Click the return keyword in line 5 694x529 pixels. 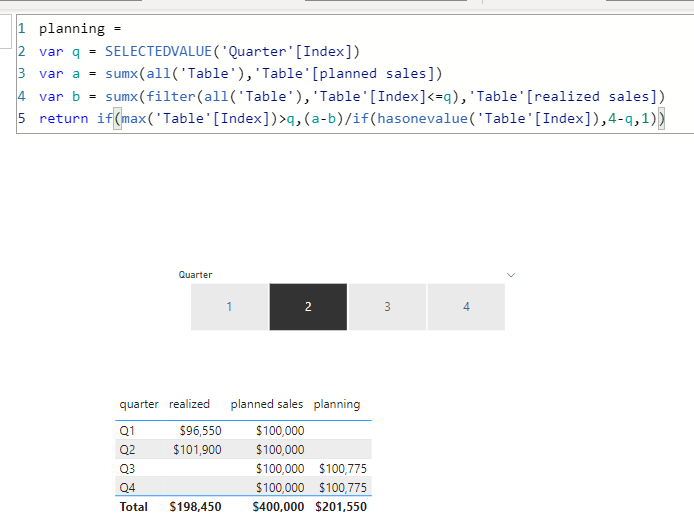pyautogui.click(x=64, y=119)
